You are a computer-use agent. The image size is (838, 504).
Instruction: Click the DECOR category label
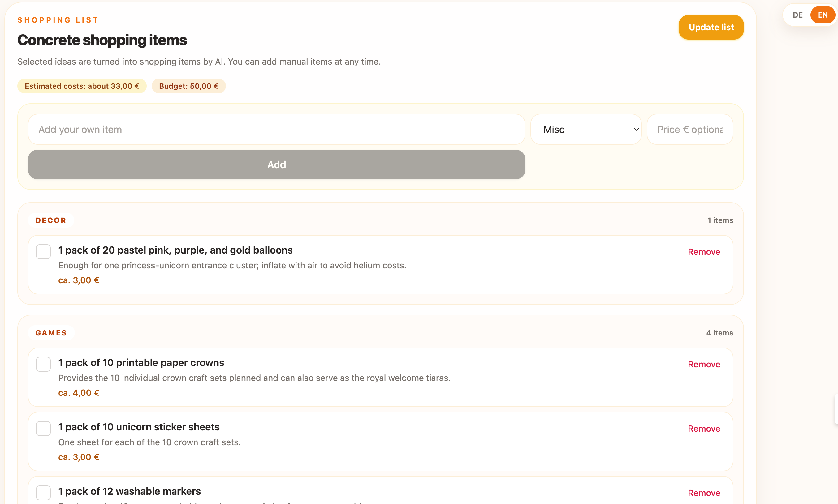[x=51, y=220]
